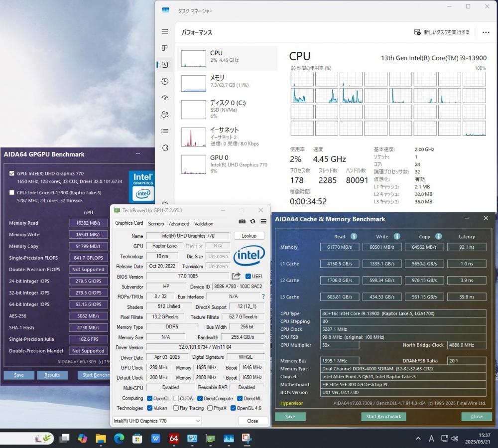Open Processes page icon in Task Manager sidebar

point(164,48)
